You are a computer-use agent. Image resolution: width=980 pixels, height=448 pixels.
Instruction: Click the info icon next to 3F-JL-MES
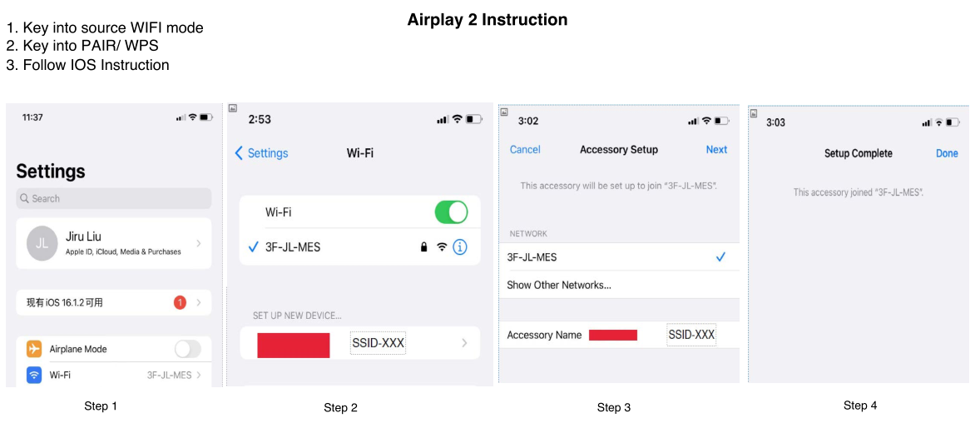click(x=459, y=247)
